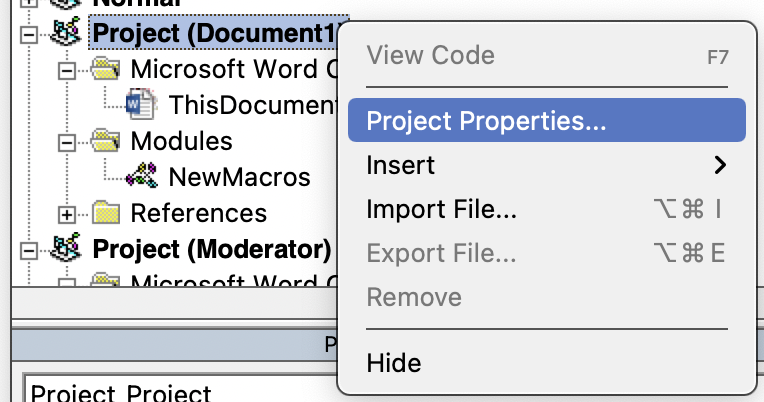764x402 pixels.
Task: Collapse the Microsoft Word Objects folder node
Action: point(67,71)
